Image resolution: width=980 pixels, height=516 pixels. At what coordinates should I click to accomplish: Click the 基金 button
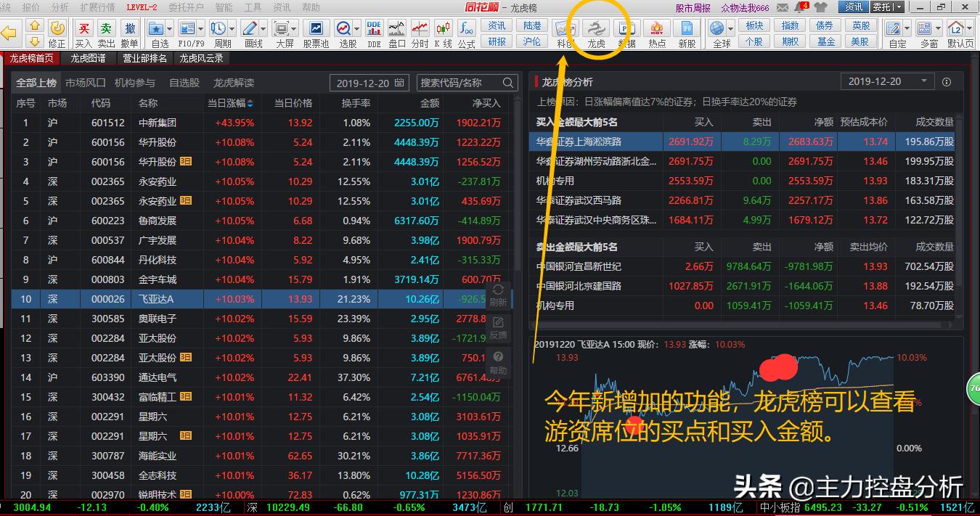tap(825, 41)
